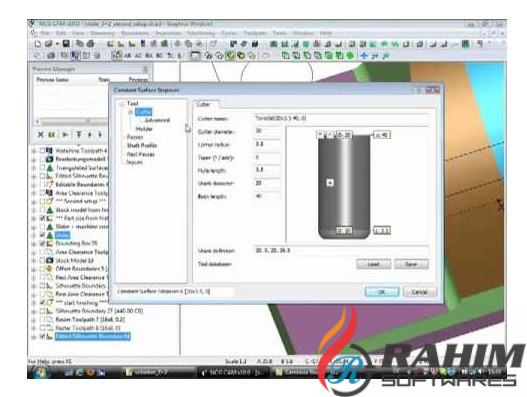Expand the Silhouette Boundary 27 tree node
This screenshot has height=397, width=527.
coord(34,311)
